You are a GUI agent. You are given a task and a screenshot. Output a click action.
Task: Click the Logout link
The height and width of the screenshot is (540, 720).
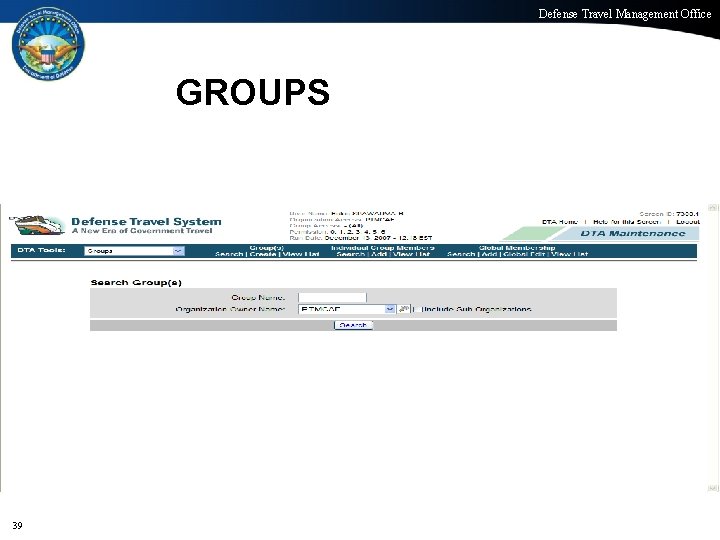(688, 222)
